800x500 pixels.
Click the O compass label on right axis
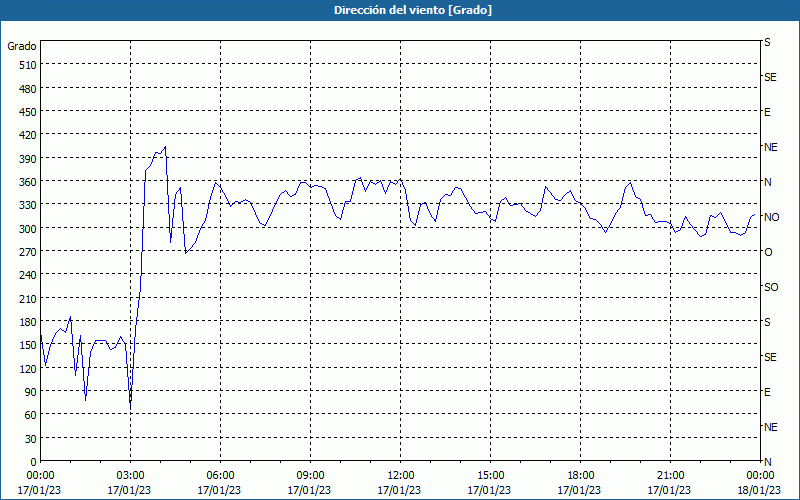[768, 252]
